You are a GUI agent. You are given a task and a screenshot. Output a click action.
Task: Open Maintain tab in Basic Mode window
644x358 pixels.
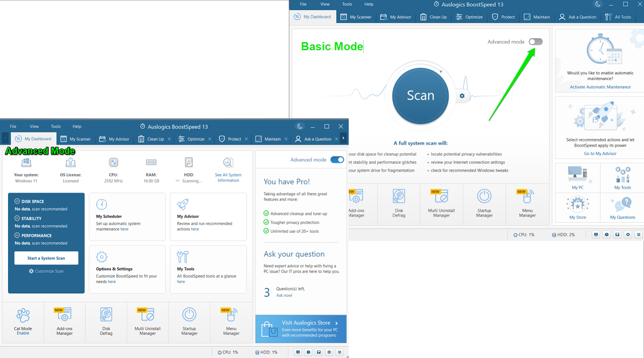coord(537,17)
